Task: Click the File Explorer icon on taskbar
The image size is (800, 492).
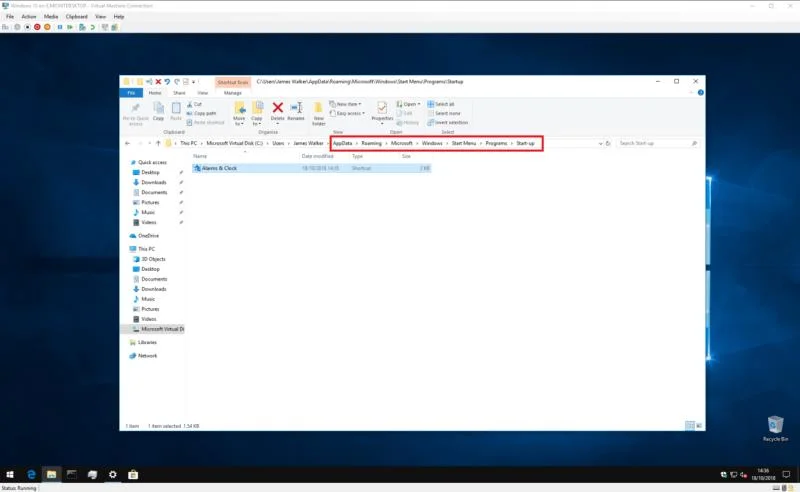Action: [52, 475]
